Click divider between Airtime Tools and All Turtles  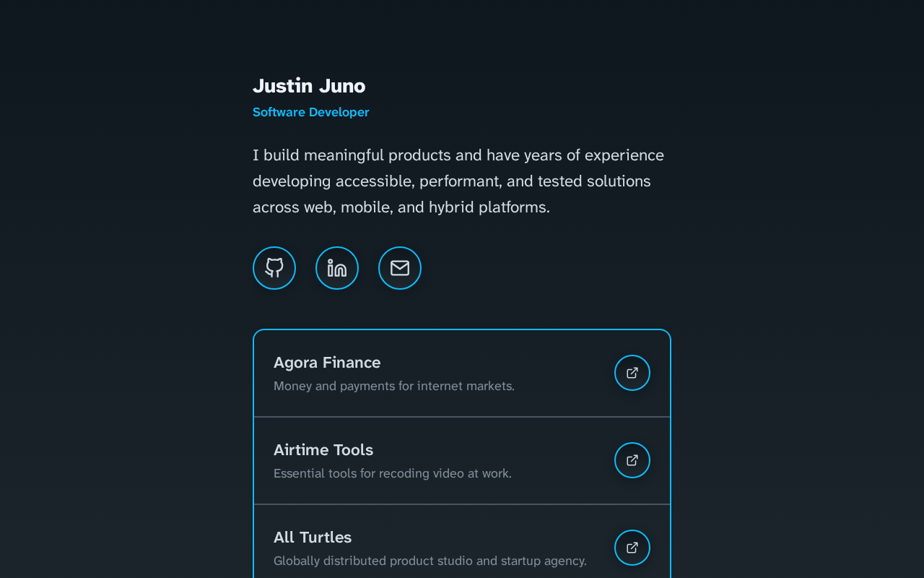point(462,504)
